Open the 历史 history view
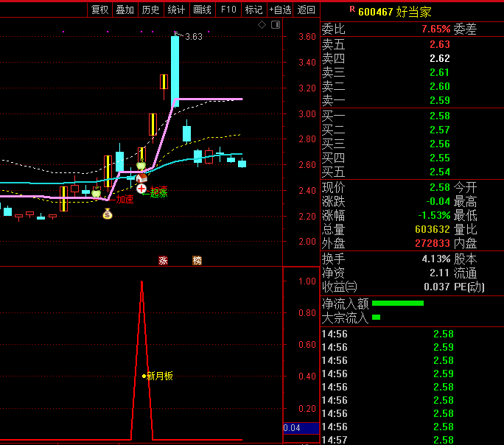Image resolution: width=504 pixels, height=445 pixels. click(x=150, y=10)
